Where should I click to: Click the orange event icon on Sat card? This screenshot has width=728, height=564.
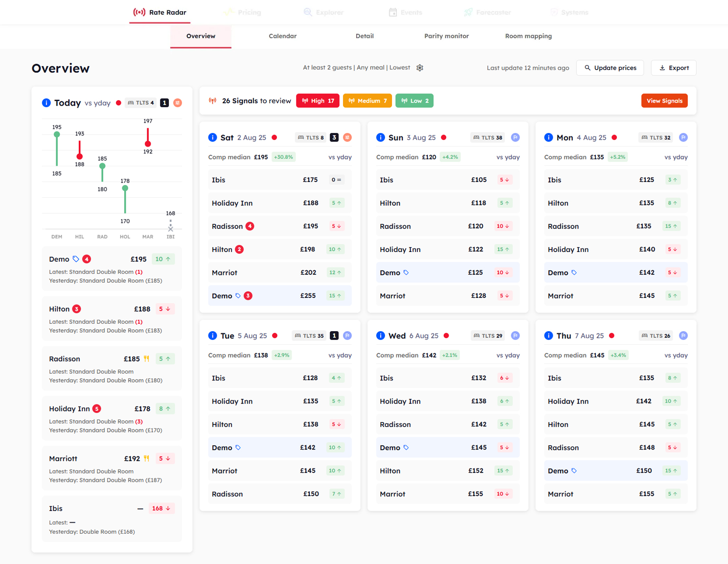[347, 137]
